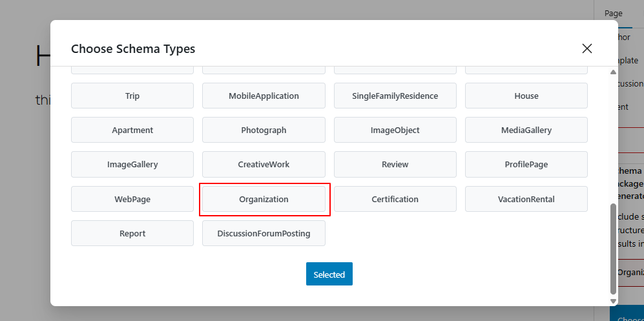The image size is (644, 321).
Task: Select the DiscussionForumPosting schema type
Action: click(264, 233)
